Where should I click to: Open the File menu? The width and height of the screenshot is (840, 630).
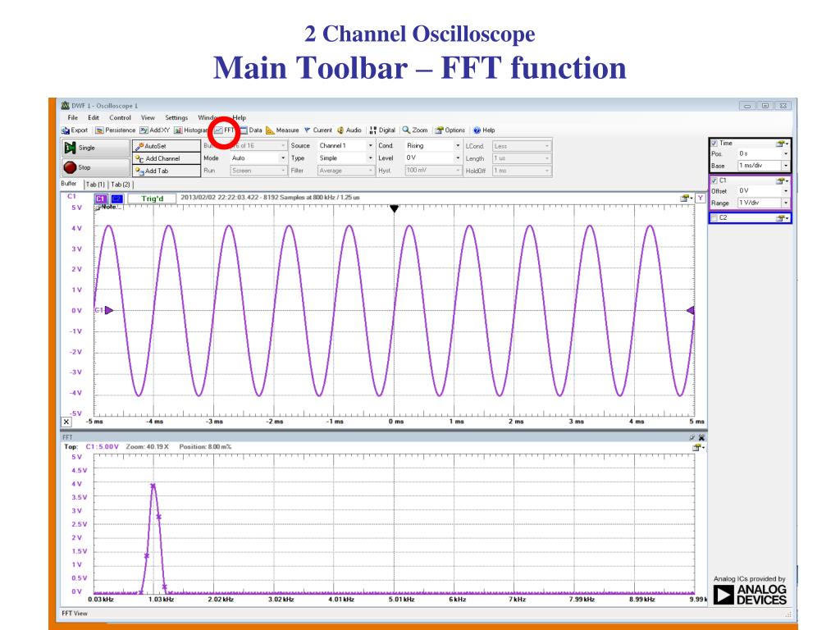[73, 117]
